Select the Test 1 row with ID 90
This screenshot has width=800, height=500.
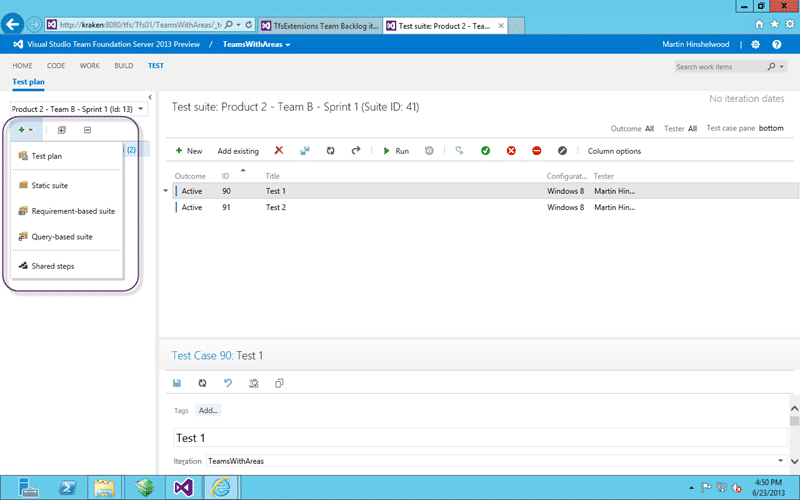click(485, 191)
